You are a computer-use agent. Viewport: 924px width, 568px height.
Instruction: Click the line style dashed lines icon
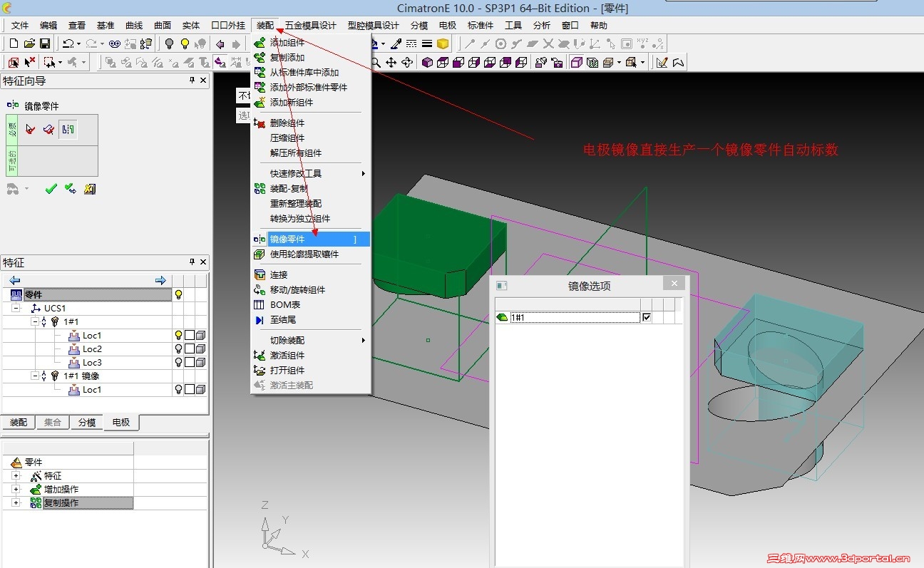click(x=411, y=43)
